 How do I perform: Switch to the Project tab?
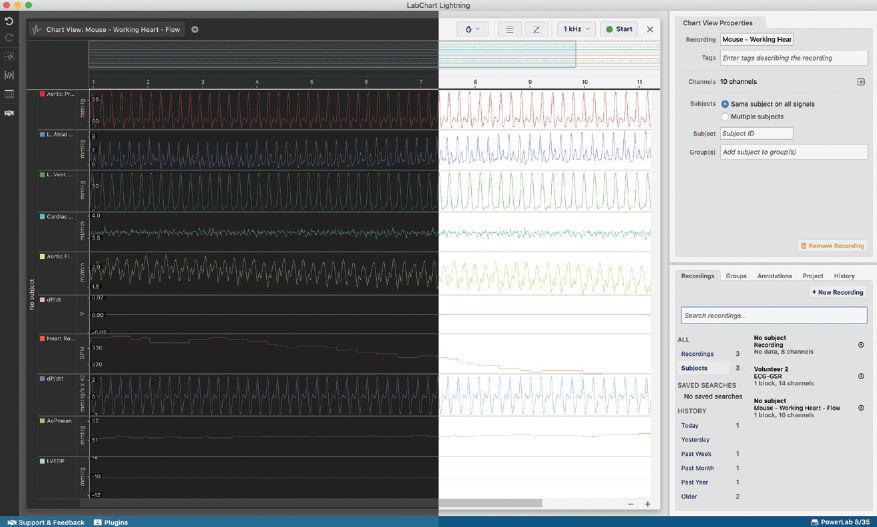tap(813, 276)
